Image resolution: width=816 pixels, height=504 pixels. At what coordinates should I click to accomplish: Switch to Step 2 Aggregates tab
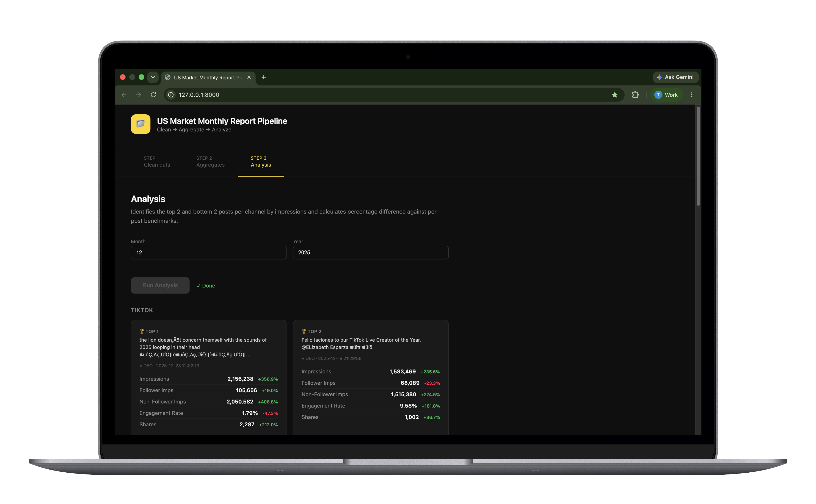210,162
